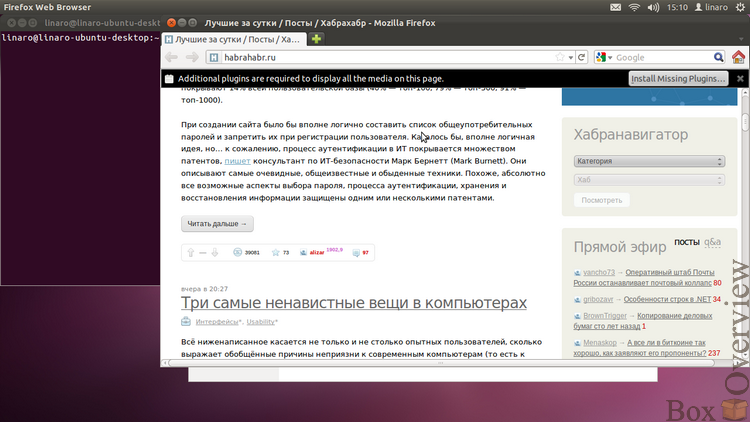Reload the habrahabr.ru page
Screen dimensions: 750x422
pos(582,57)
